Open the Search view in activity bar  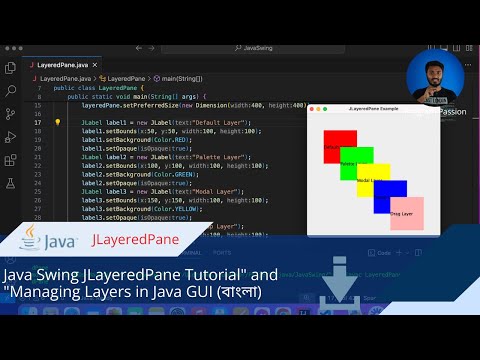(x=10, y=91)
